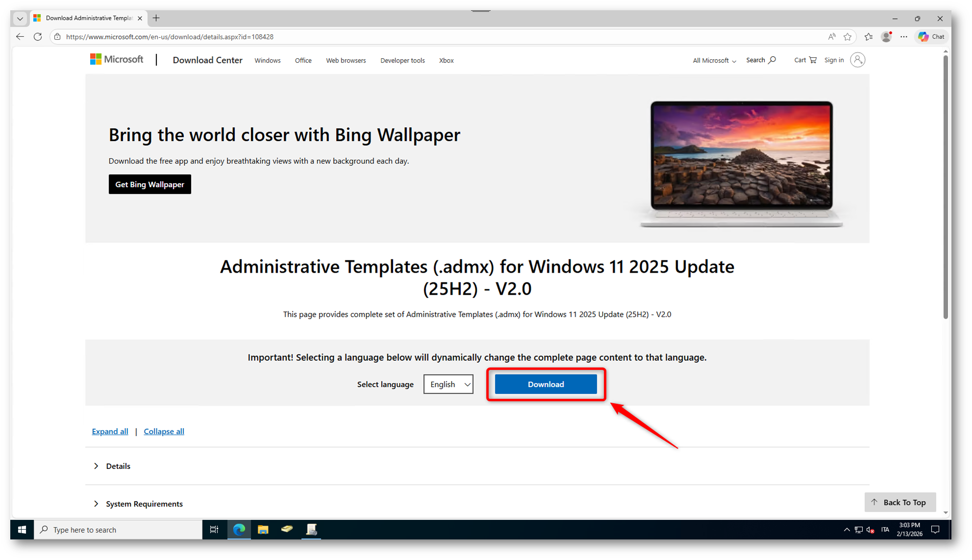Open the Read aloud icon
Screen dimensions: 972x560
pyautogui.click(x=832, y=37)
